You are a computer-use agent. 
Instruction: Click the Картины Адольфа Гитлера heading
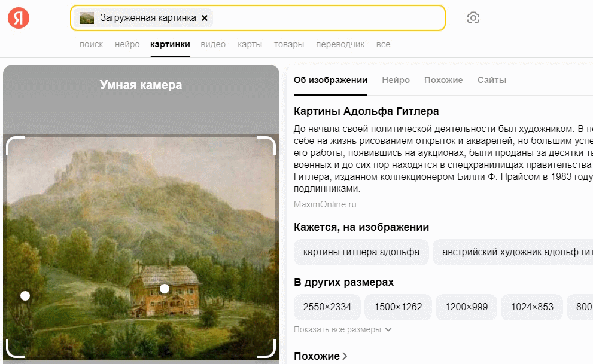coord(366,111)
